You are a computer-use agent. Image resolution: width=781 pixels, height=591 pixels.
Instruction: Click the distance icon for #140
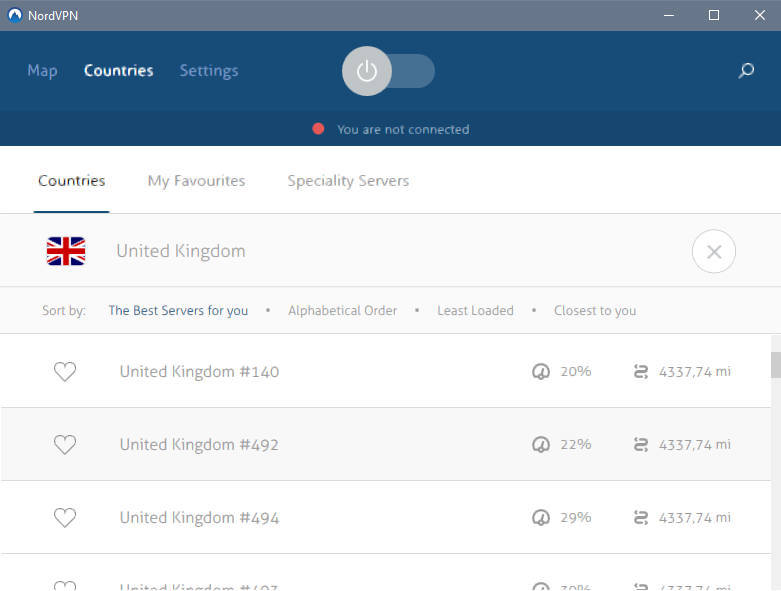click(641, 371)
